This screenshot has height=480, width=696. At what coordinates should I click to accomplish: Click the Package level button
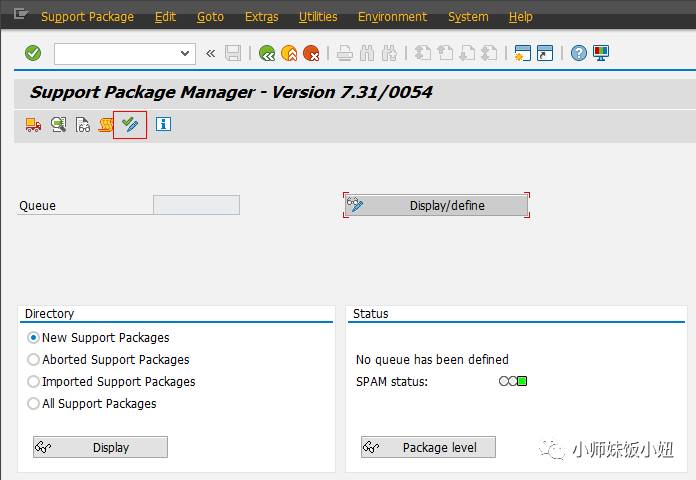[x=428, y=447]
